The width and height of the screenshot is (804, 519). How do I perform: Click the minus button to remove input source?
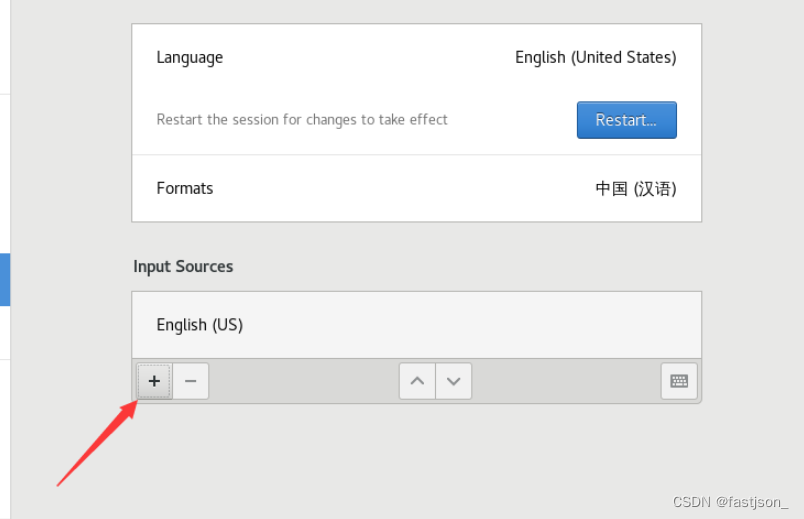pos(190,381)
